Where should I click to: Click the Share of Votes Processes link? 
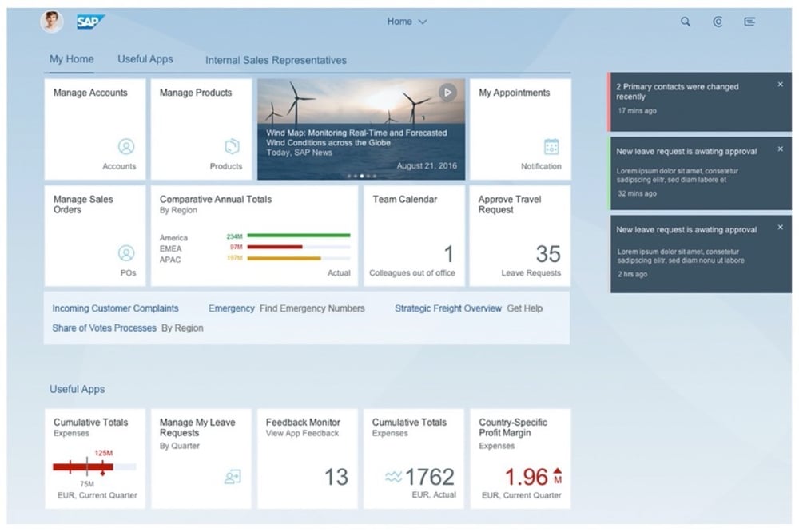(x=104, y=328)
